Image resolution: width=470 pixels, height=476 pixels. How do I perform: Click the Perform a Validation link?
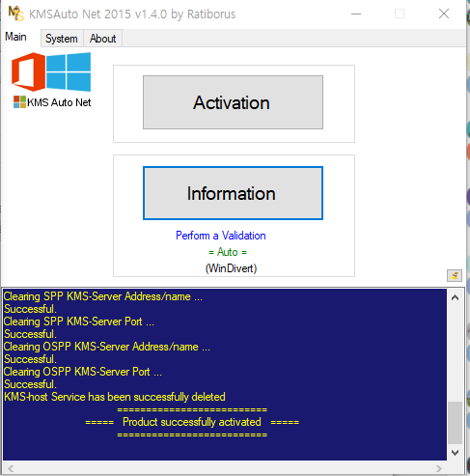[x=221, y=236]
